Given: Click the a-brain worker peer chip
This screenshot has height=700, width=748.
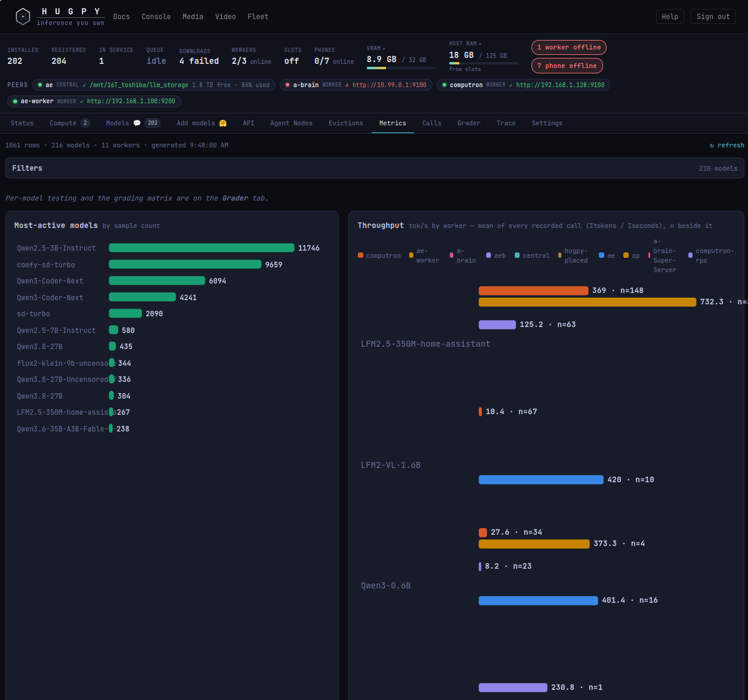Looking at the screenshot, I should pos(356,85).
